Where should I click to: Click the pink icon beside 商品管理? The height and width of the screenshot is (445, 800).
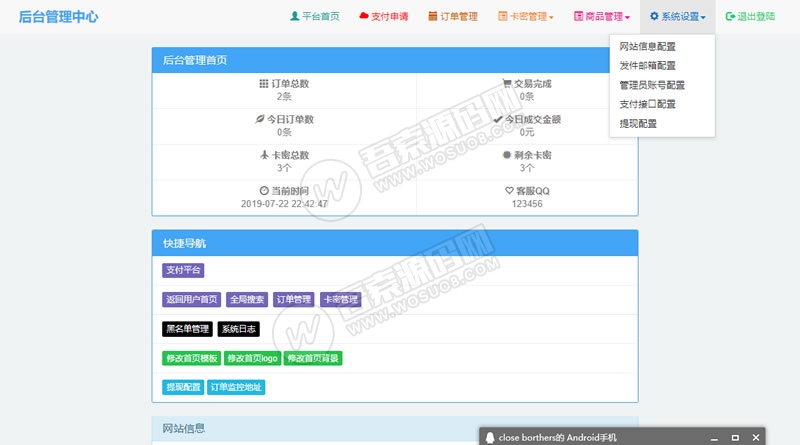click(578, 17)
